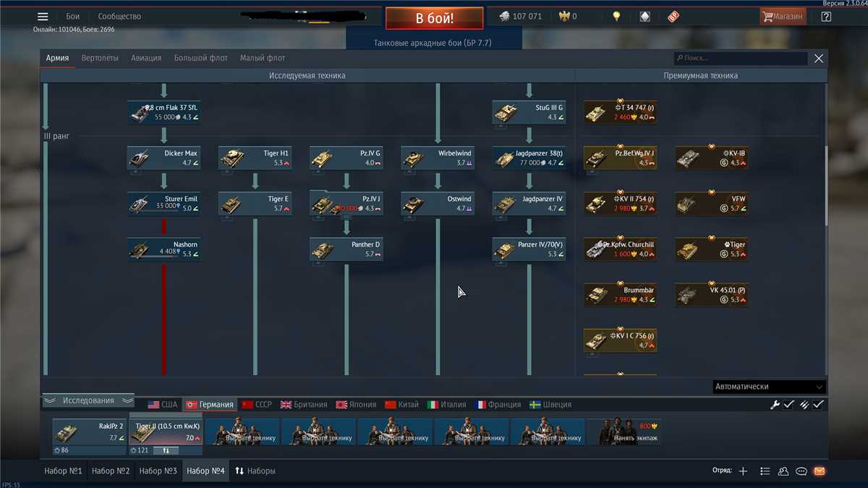Switch to the Вертолеты tab
The width and height of the screenshot is (868, 488).
tap(100, 58)
